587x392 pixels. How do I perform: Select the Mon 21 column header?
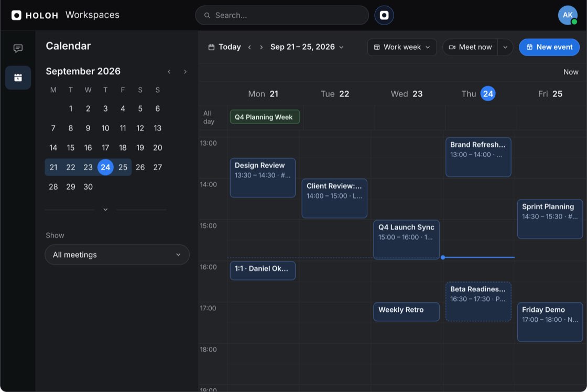263,94
